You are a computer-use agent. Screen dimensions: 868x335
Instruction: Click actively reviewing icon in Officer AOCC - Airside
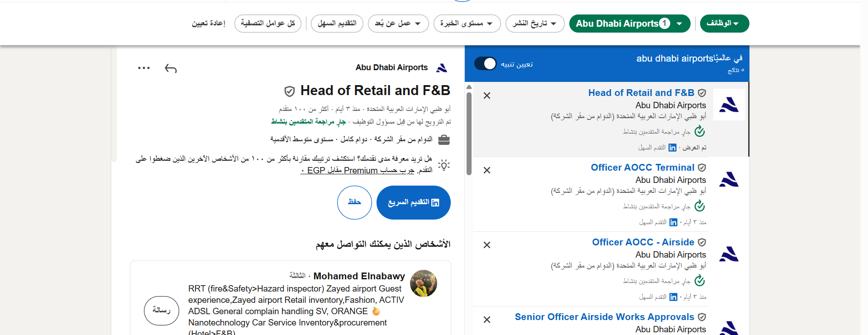pyautogui.click(x=700, y=281)
